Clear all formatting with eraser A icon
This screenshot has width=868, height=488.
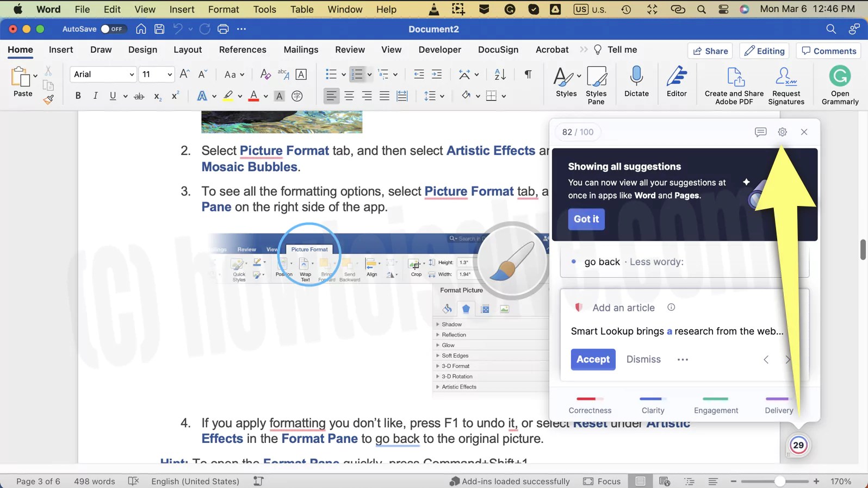click(265, 74)
